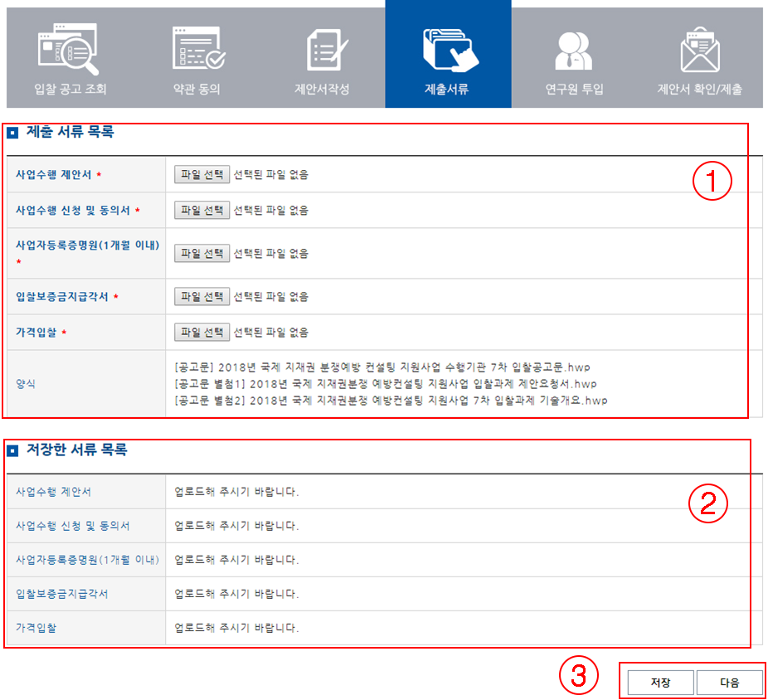
Task: Switch to the 연구원 투입 step tab
Action: (574, 89)
